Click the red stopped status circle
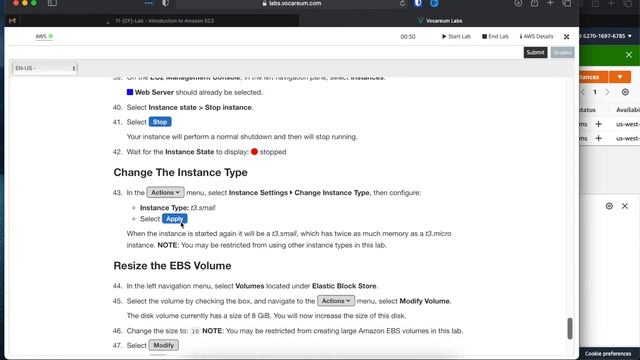The height and width of the screenshot is (360, 640). [x=254, y=151]
